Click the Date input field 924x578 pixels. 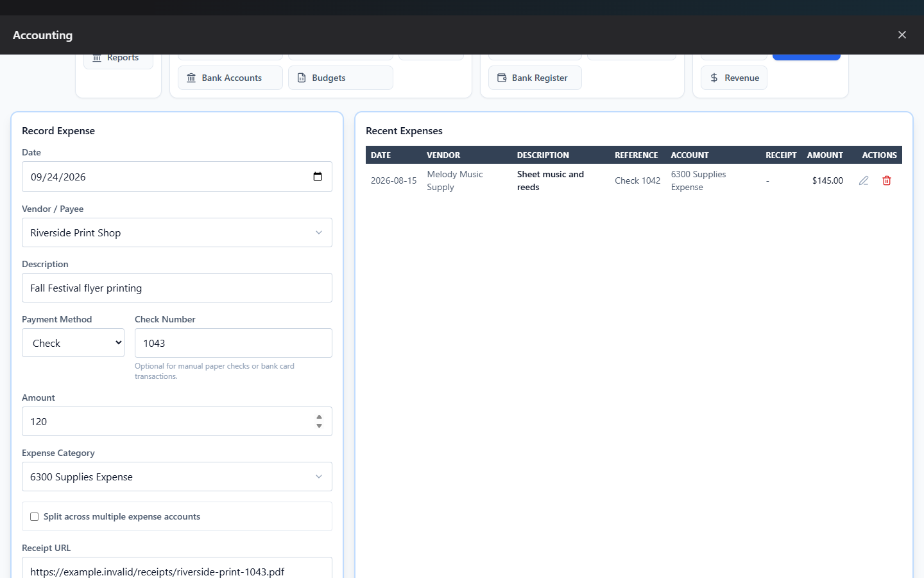(177, 177)
